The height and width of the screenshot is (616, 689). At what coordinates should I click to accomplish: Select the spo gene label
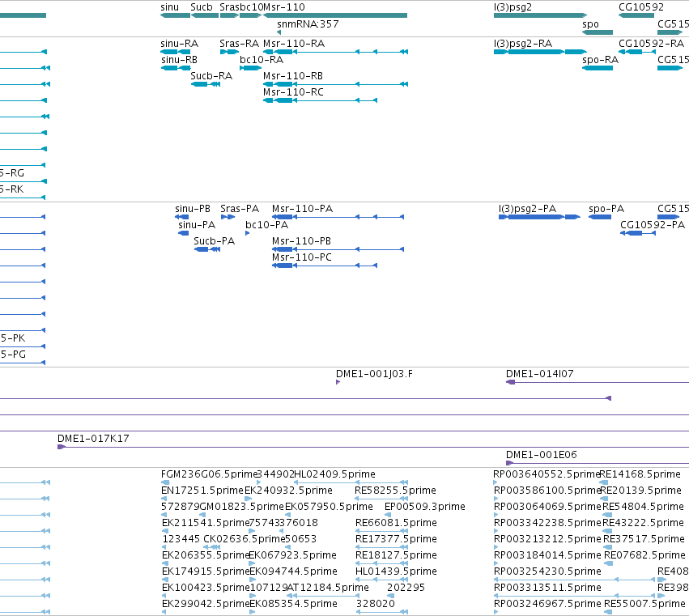pos(590,24)
